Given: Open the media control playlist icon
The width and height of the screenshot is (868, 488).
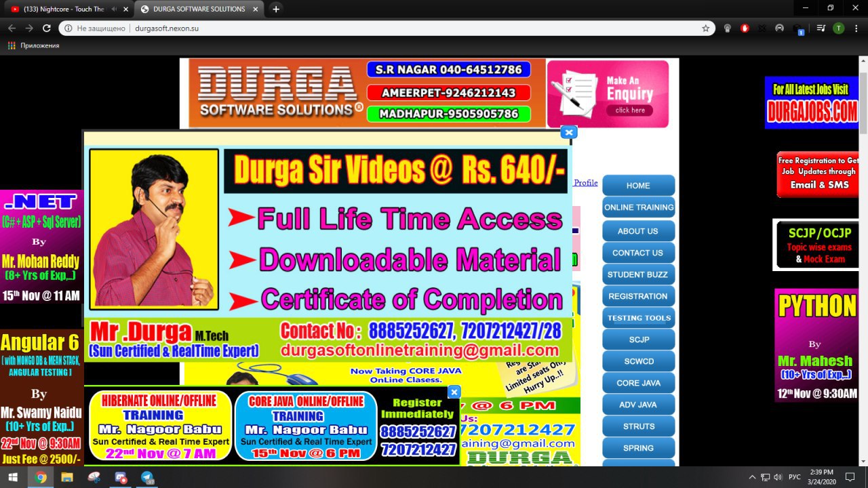Looking at the screenshot, I should pos(821,28).
